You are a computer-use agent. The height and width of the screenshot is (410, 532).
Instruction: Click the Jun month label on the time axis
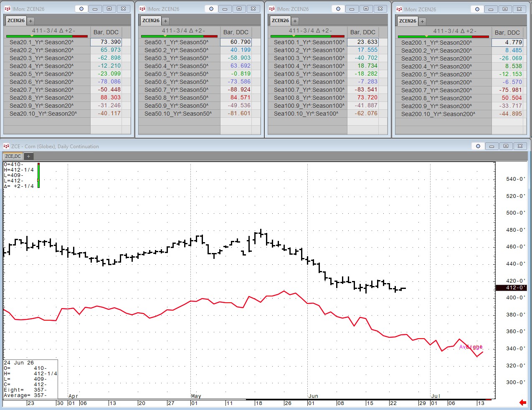313,396
